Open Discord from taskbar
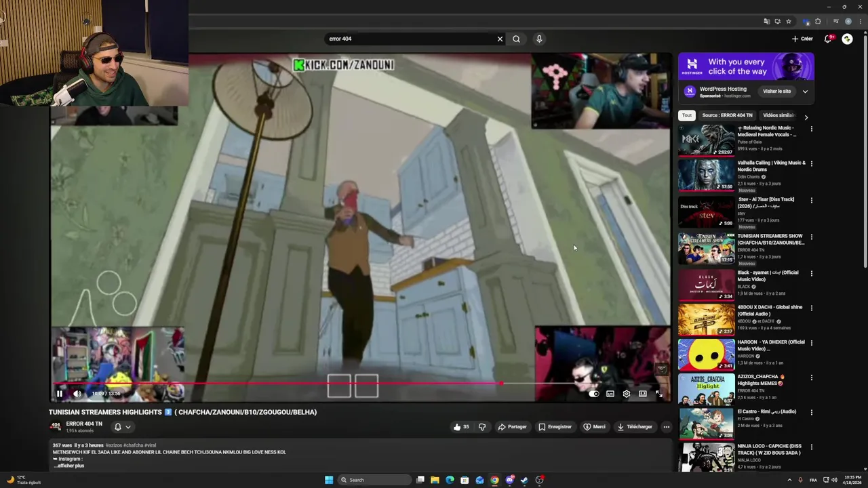Image resolution: width=868 pixels, height=488 pixels. click(510, 480)
